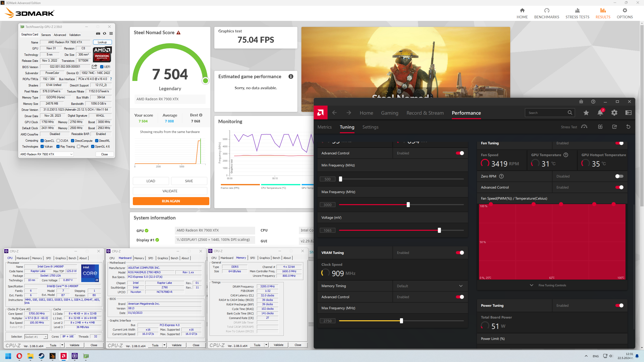Image resolution: width=644 pixels, height=362 pixels.
Task: Click the AMD favorites star icon
Action: (x=586, y=113)
